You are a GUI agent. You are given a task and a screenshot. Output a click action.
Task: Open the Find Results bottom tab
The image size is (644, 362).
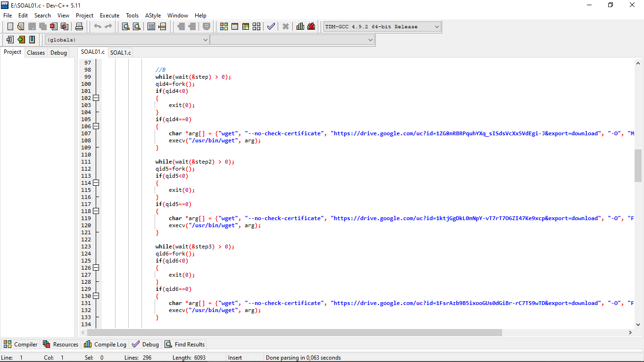tap(185, 345)
